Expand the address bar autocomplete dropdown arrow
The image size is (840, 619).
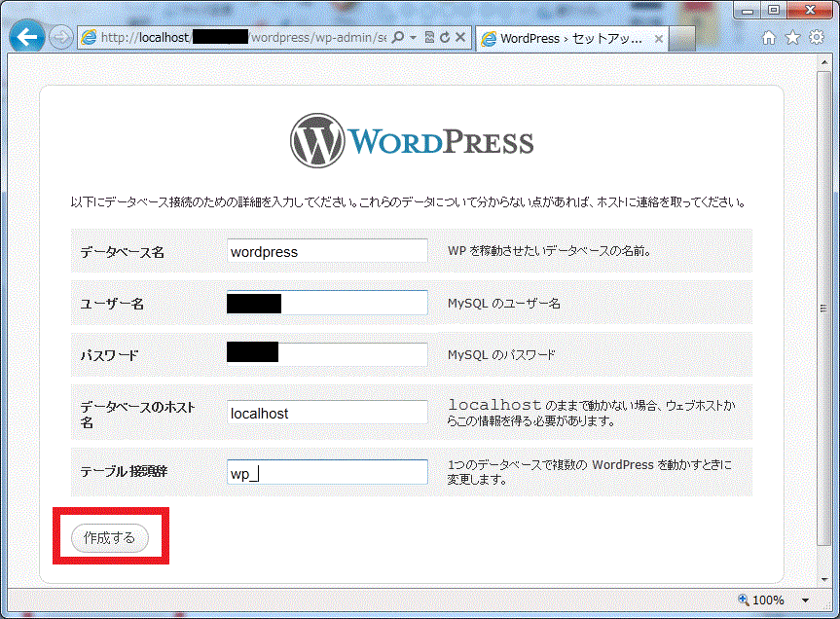tap(413, 38)
